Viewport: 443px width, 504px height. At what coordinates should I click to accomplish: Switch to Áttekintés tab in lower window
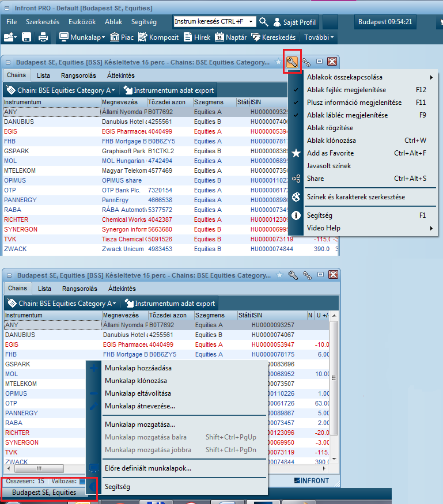(x=122, y=289)
